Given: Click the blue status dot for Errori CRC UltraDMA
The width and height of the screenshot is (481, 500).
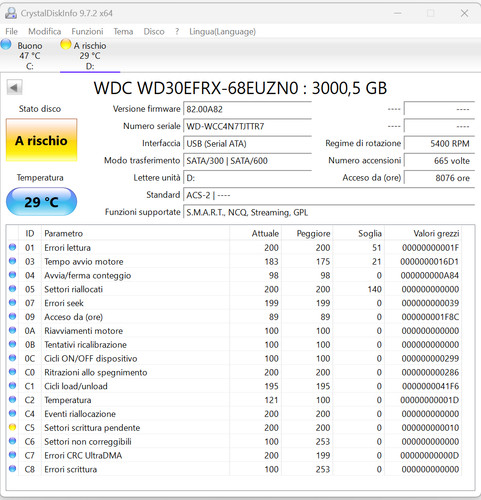Looking at the screenshot, I should (12, 455).
